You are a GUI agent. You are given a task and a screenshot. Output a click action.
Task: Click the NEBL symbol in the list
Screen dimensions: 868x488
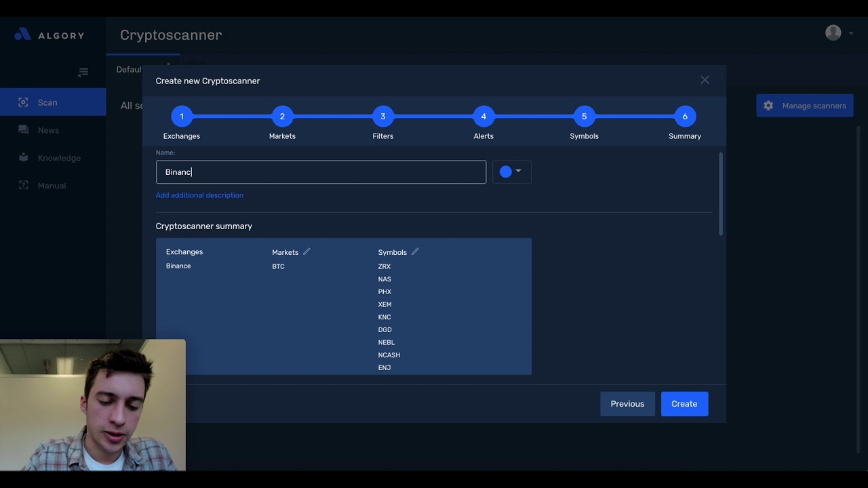(387, 342)
